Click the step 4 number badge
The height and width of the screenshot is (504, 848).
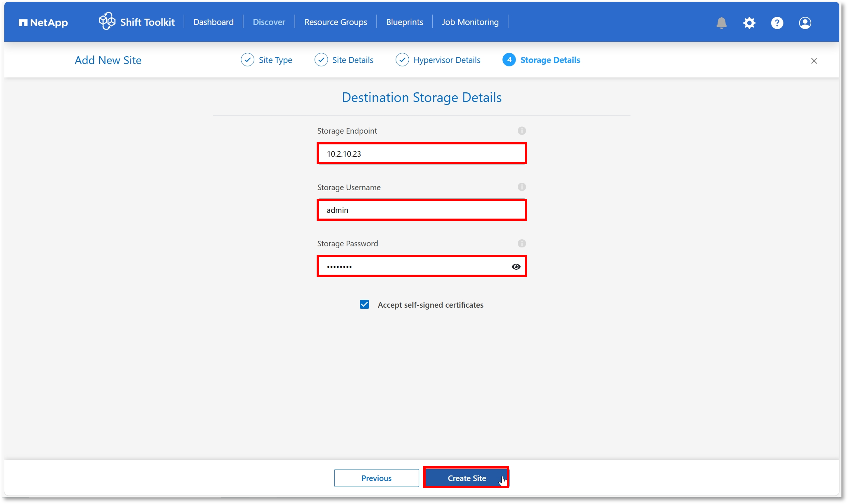point(509,60)
